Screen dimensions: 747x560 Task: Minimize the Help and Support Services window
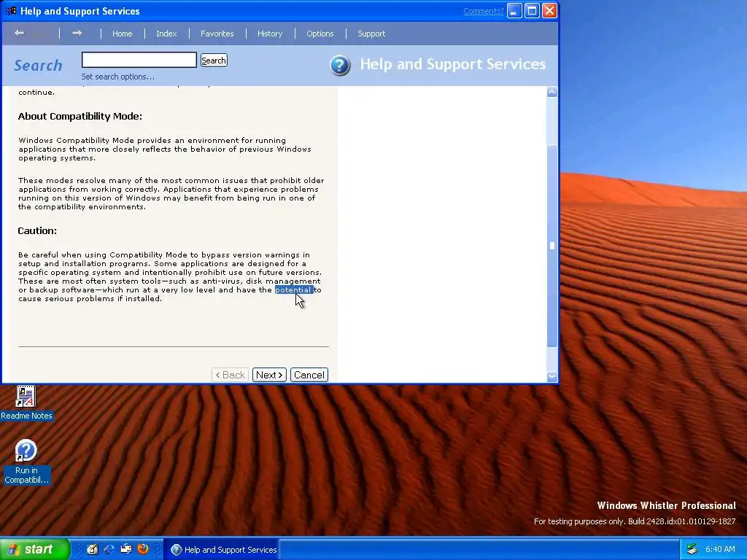pyautogui.click(x=514, y=10)
